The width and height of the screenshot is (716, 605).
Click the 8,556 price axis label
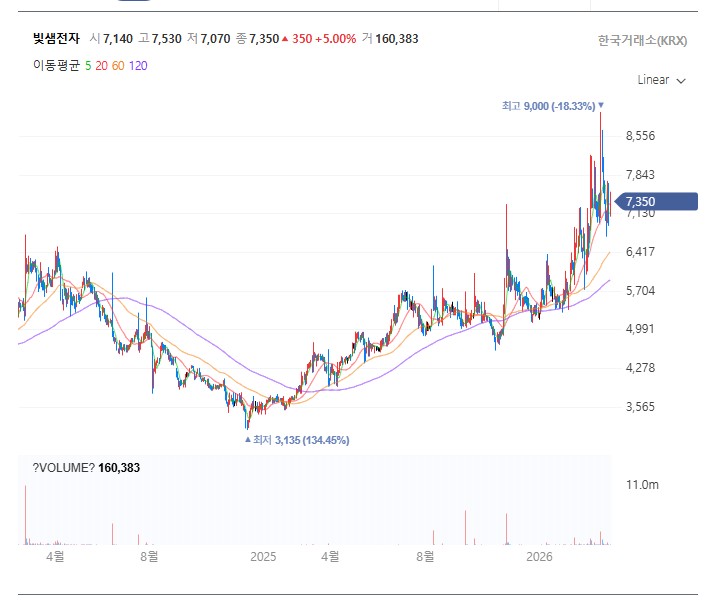[640, 136]
